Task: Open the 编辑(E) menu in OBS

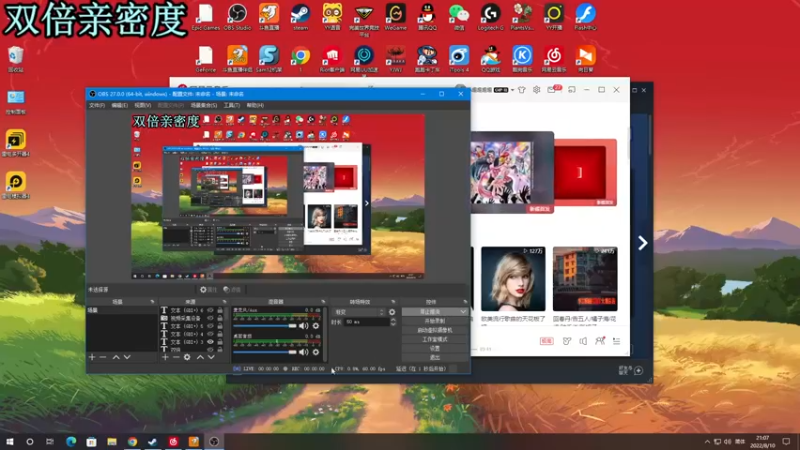Action: click(x=119, y=105)
